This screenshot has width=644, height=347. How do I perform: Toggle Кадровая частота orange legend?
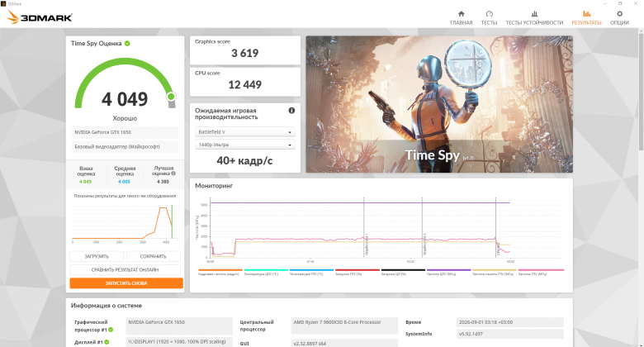(220, 272)
